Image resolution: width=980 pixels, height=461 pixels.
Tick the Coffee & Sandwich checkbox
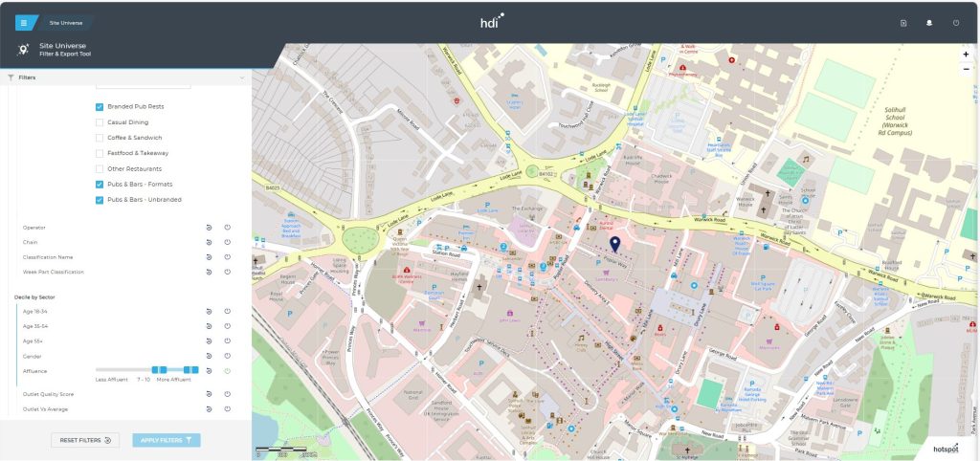[x=100, y=138]
